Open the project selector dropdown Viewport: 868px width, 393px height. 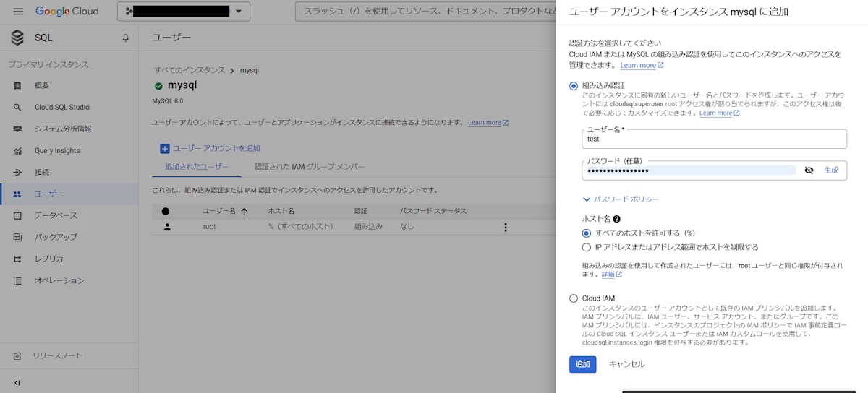[x=184, y=12]
